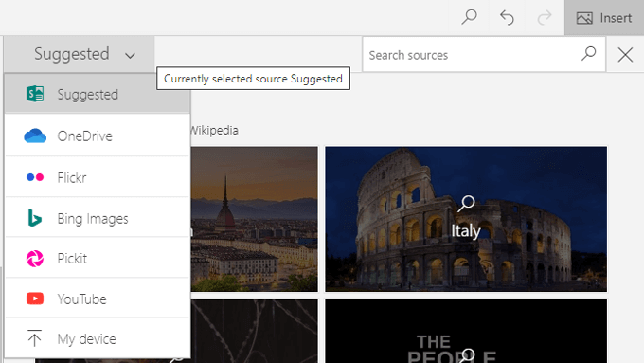Viewport: 644px width, 363px height.
Task: Click the search icon on Italy image
Action: (466, 204)
